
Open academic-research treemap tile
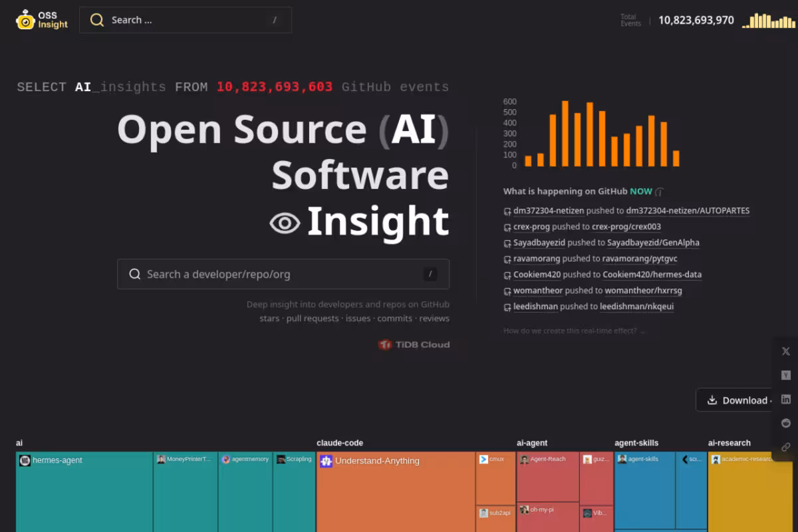click(750, 492)
